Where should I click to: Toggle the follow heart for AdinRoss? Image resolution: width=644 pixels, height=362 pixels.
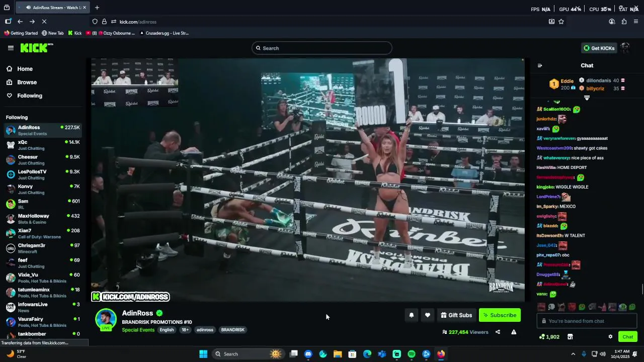point(428,315)
